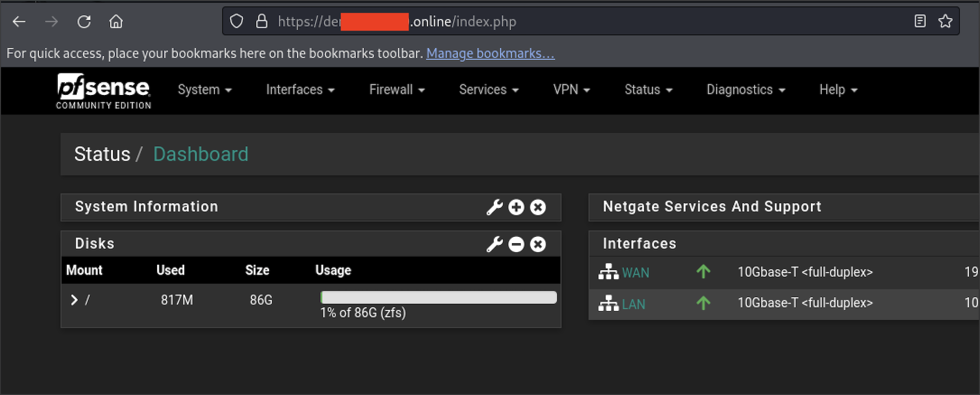Viewport: 980px width, 395px height.
Task: Open the Firewall menu
Action: 397,89
